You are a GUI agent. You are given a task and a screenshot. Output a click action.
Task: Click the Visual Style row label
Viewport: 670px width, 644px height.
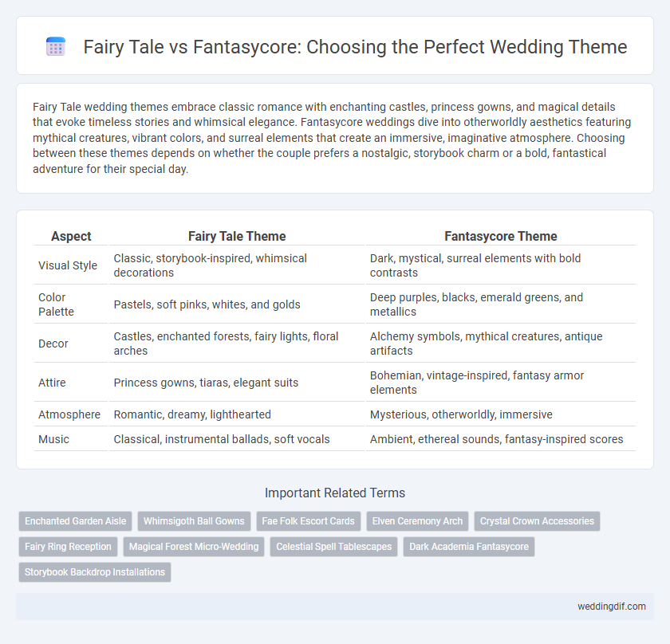pos(68,265)
